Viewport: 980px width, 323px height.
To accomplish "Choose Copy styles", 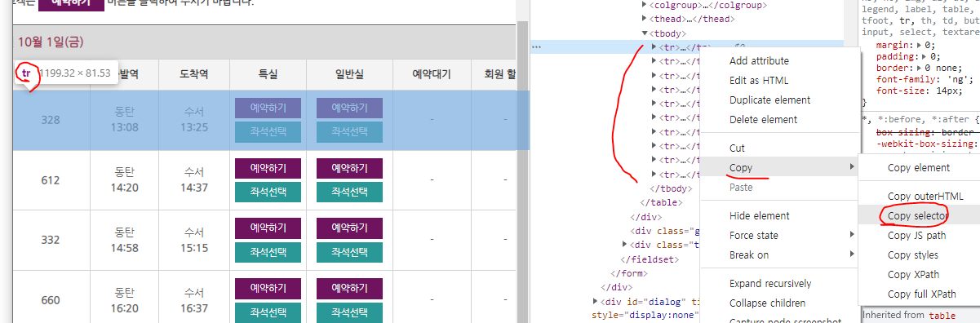I will 919,255.
